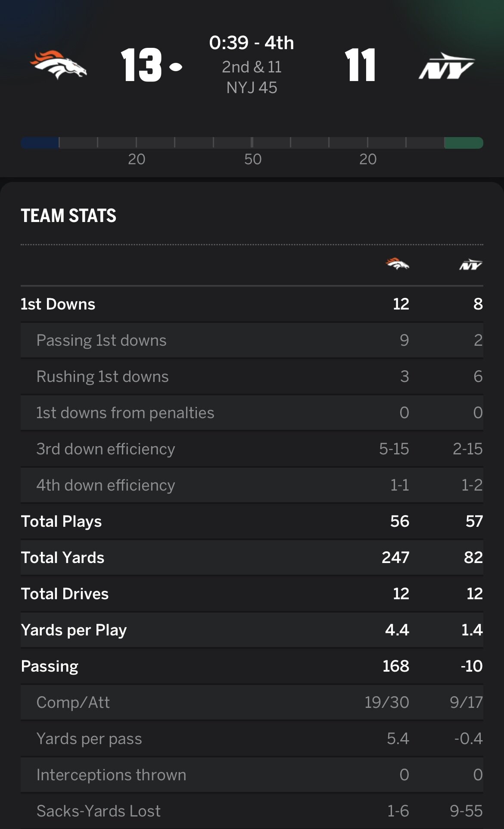504x829 pixels.
Task: Tap the Sacks-Yards Lost row
Action: (252, 811)
